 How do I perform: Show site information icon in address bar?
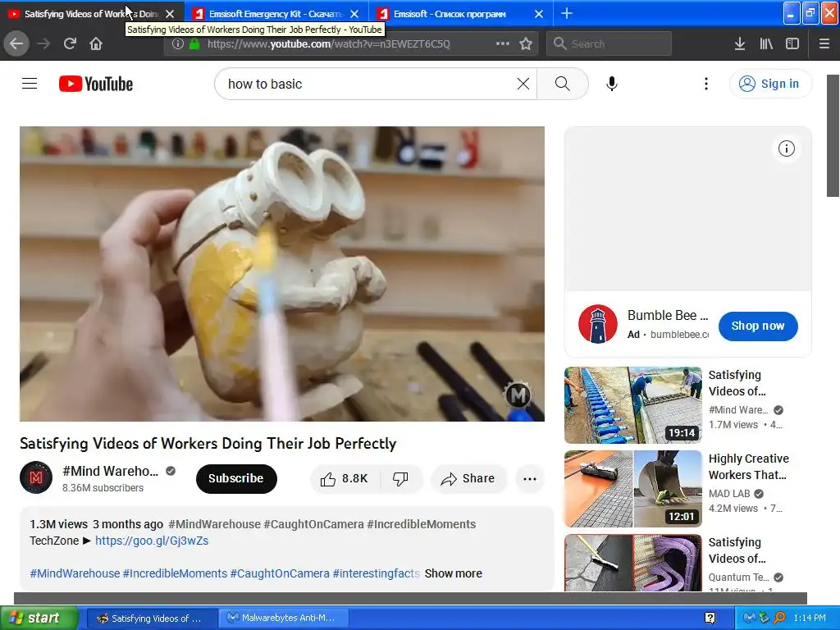177,44
